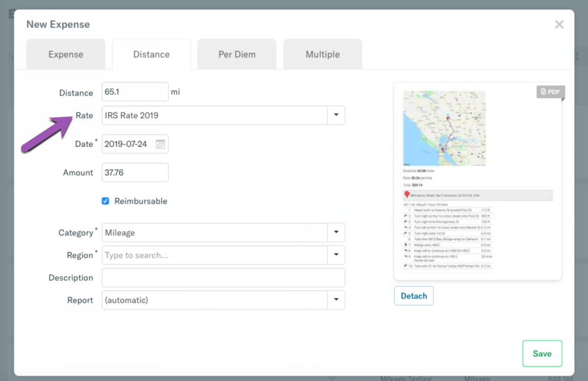
Task: Toggle the Reimbursable checkbox
Action: [x=106, y=201]
